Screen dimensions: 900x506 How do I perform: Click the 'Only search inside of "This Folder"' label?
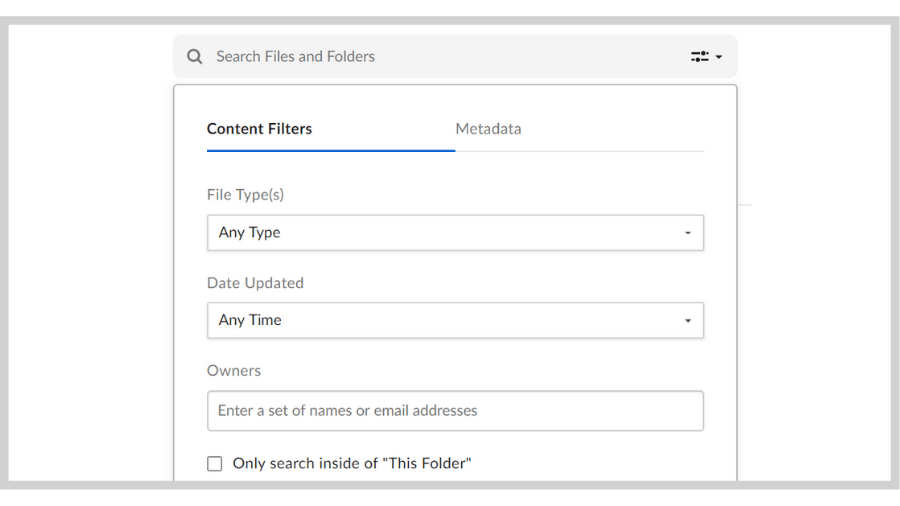click(x=352, y=463)
